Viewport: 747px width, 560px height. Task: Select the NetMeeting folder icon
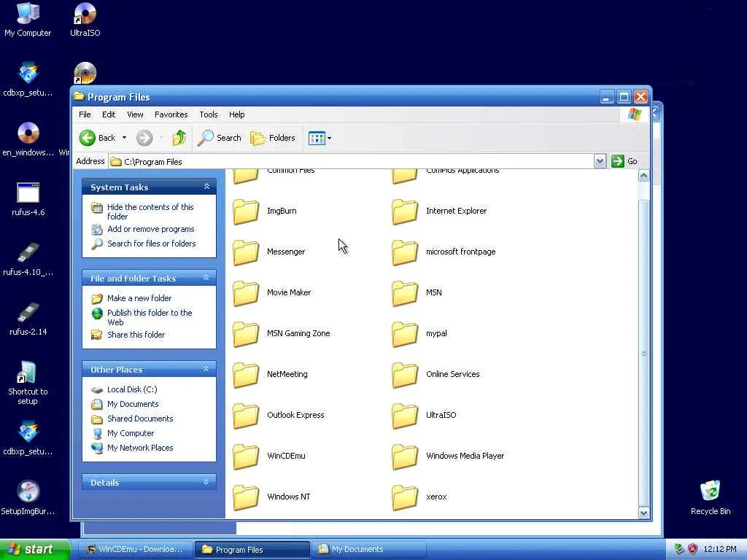pos(246,376)
